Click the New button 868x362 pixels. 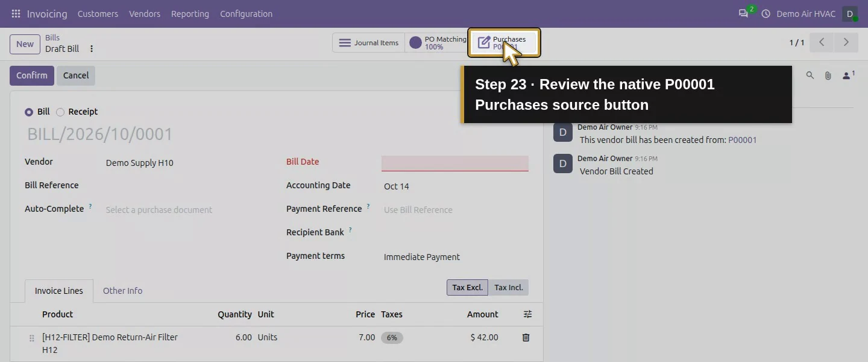(25, 43)
